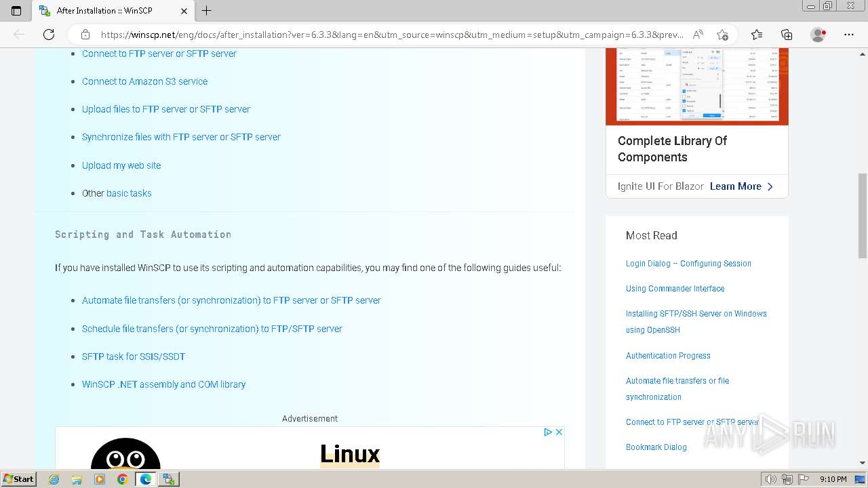Screen dimensions: 868x488
Task: Open WinSCP .NET assembly and COM library
Action: (163, 384)
